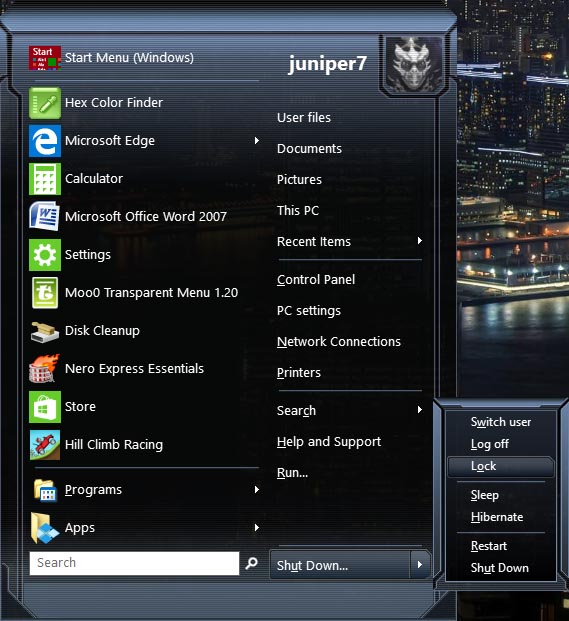Select Hibernate in the power menu
Image resolution: width=569 pixels, height=621 pixels.
point(501,517)
